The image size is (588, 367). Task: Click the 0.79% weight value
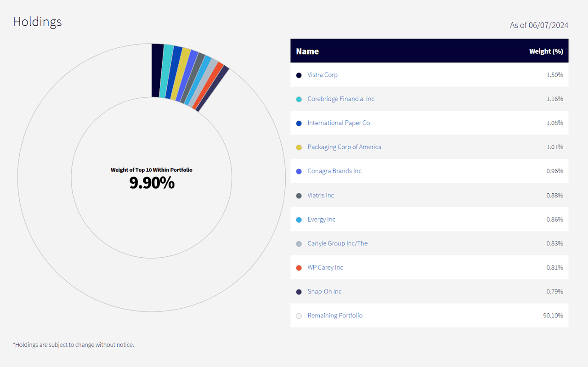554,291
